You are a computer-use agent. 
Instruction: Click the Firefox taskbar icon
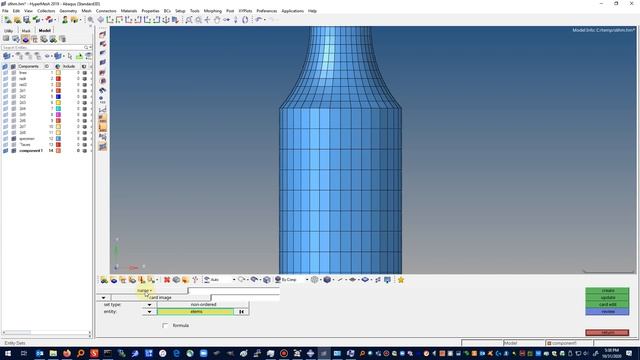coord(67,353)
